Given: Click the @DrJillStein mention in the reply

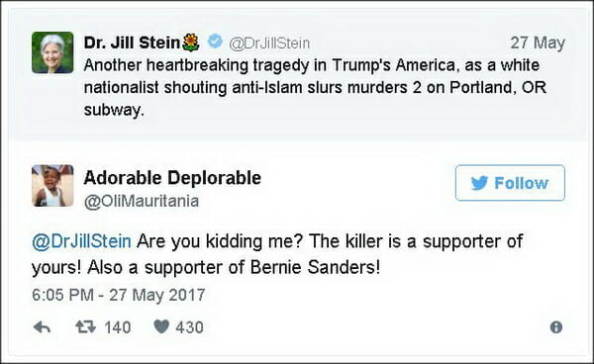Looking at the screenshot, I should (x=82, y=241).
